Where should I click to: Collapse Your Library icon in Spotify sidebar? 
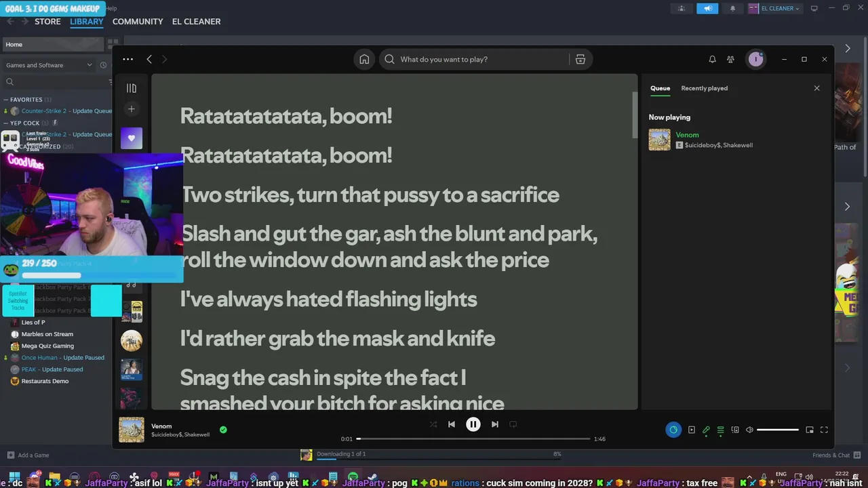pos(132,88)
